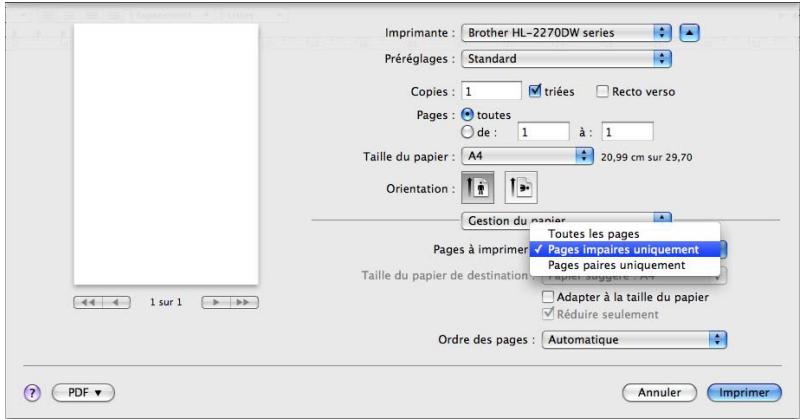Click the Copies input field
This screenshot has width=801, height=420.
(x=491, y=91)
